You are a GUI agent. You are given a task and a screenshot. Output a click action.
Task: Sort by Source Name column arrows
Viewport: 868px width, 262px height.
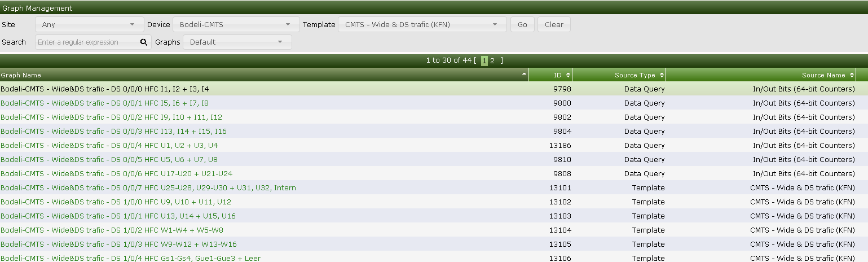[x=851, y=75]
